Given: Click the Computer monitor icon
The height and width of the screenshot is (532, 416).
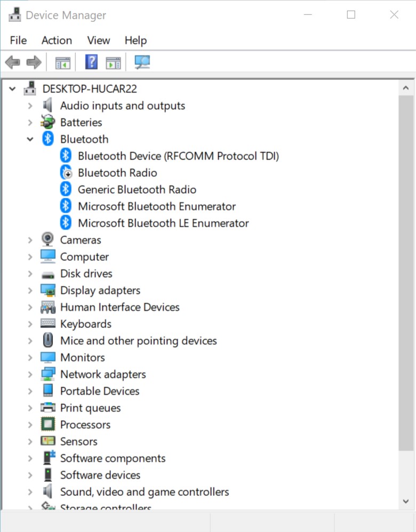Looking at the screenshot, I should coord(48,256).
